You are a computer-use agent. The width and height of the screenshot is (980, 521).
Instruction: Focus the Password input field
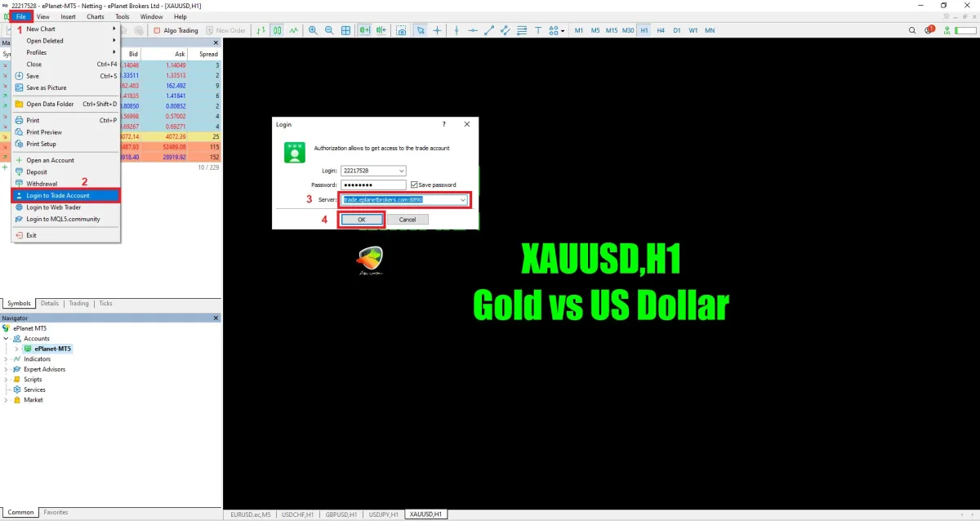click(373, 185)
